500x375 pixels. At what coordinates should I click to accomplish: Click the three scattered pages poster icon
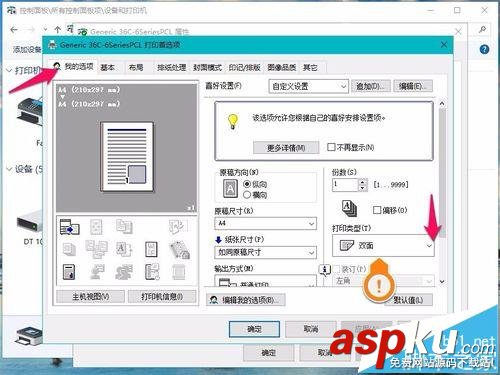[96, 249]
